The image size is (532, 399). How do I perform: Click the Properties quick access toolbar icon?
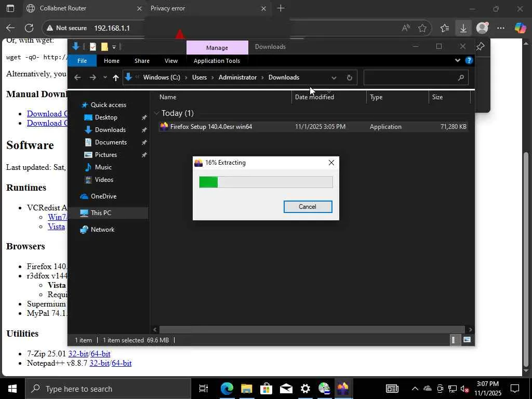pyautogui.click(x=92, y=47)
